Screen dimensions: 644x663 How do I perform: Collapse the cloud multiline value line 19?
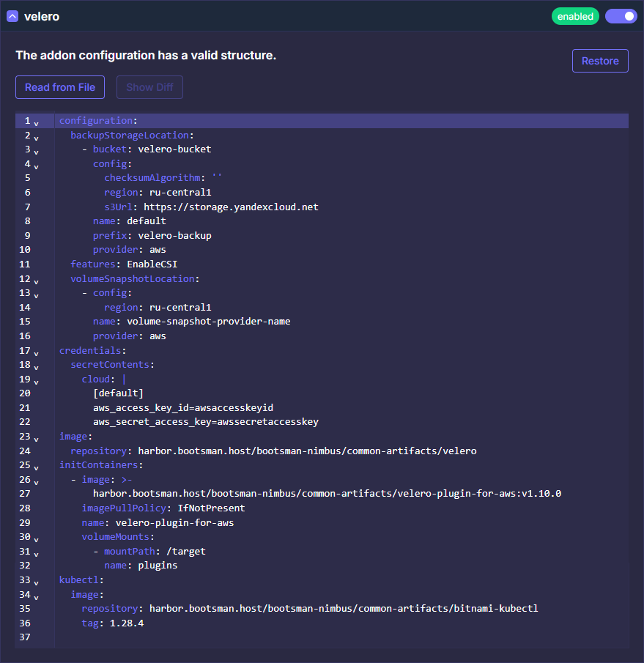click(37, 381)
